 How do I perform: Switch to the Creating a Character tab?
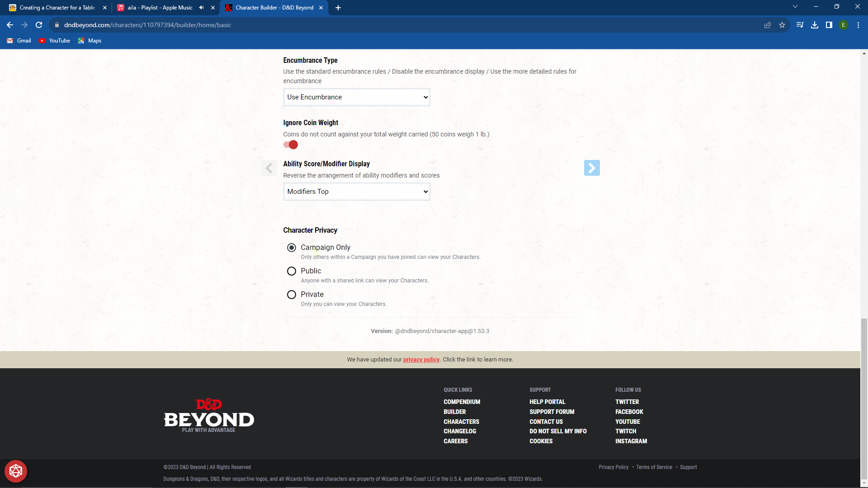point(57,8)
